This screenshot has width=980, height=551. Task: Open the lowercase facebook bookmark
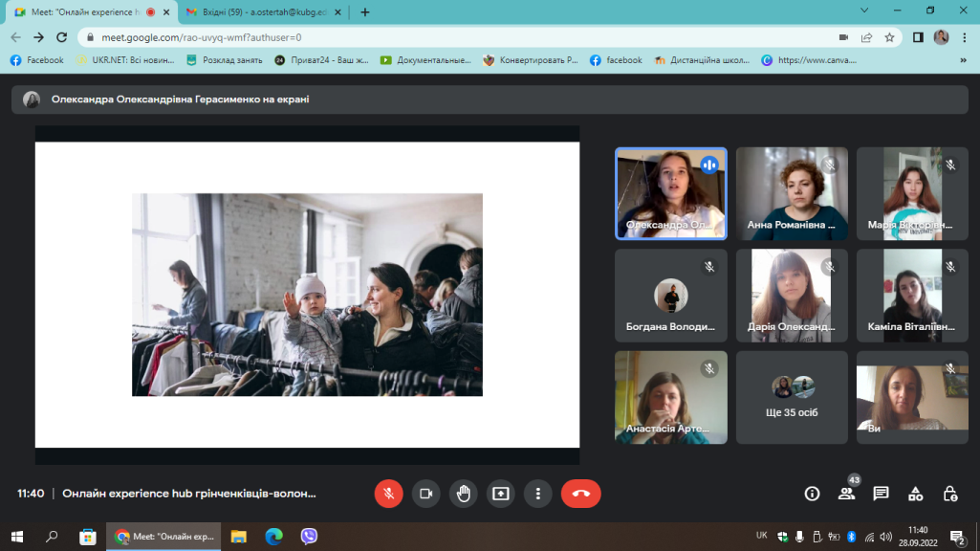pos(617,60)
